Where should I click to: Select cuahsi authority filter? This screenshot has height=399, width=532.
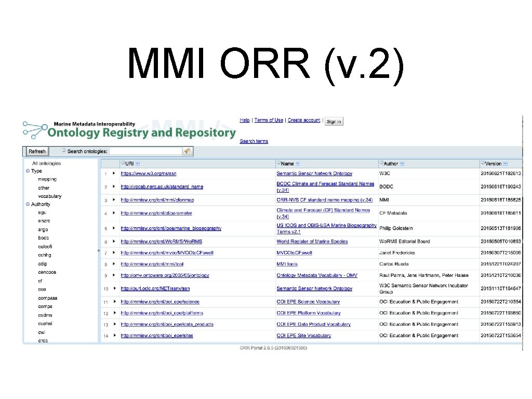[x=45, y=323]
